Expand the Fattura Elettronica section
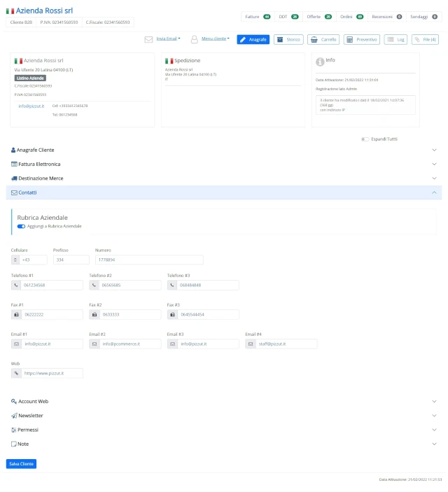Image resolution: width=448 pixels, height=492 pixels. (x=224, y=164)
